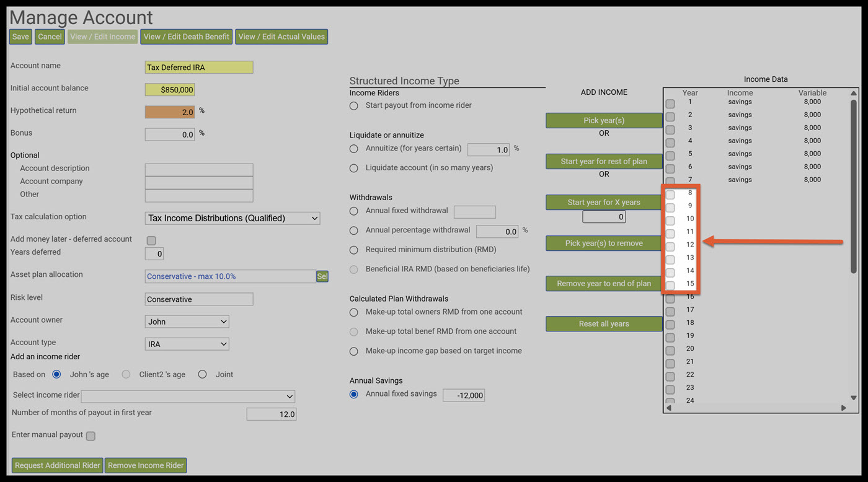Open the Select income rider dropdown
Image resolution: width=868 pixels, height=482 pixels.
tap(188, 397)
